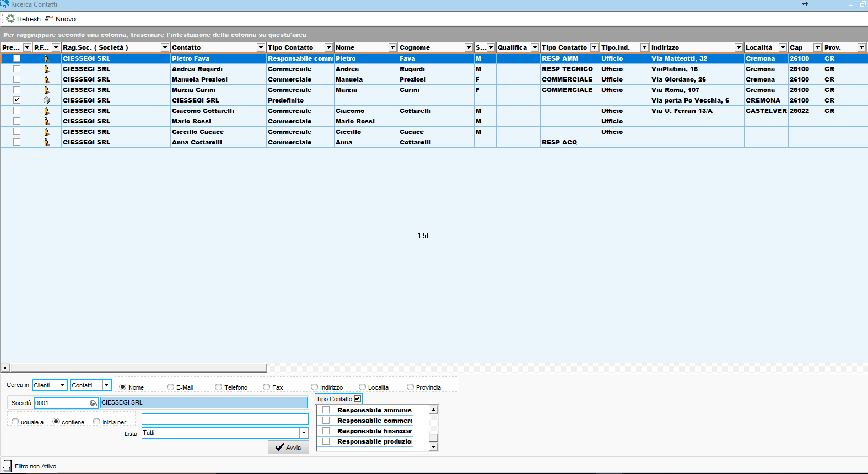Select the 'Via porta Po Vecchia, 6' cell
This screenshot has height=474, width=868.
(x=697, y=100)
